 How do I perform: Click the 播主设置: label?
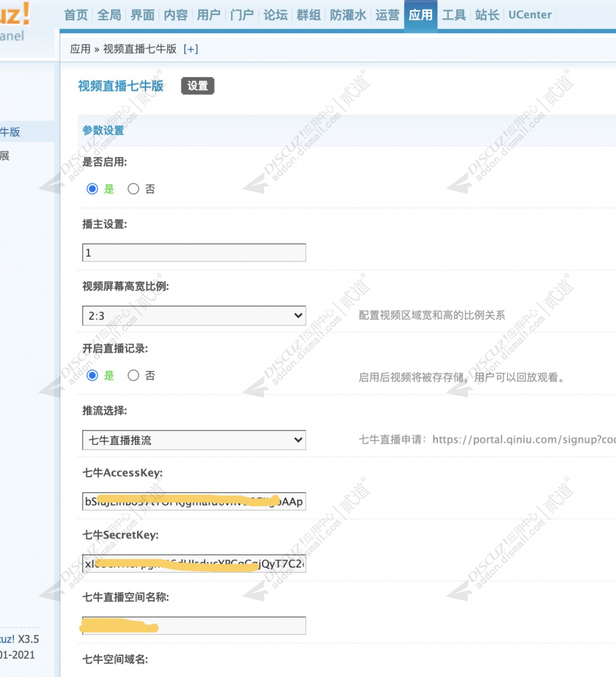(x=105, y=225)
